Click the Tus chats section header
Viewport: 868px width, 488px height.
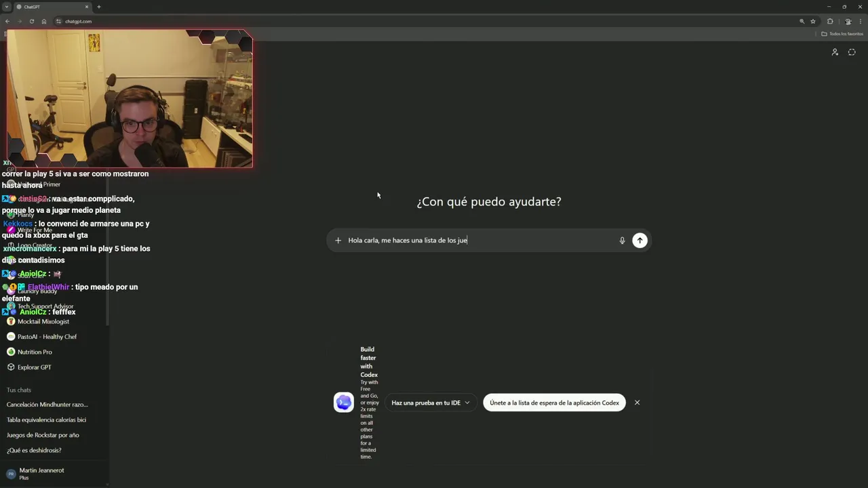click(19, 390)
